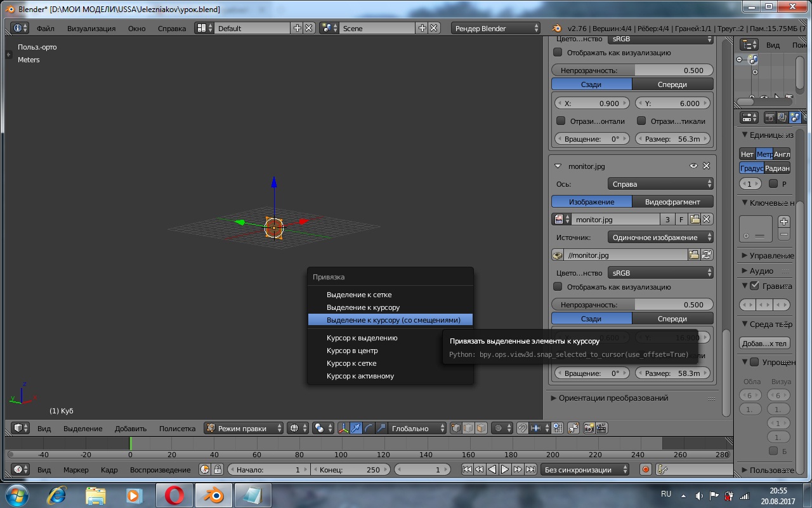The image size is (812, 508).
Task: Click the Спереди button in monitor.jpg panel
Action: click(672, 319)
